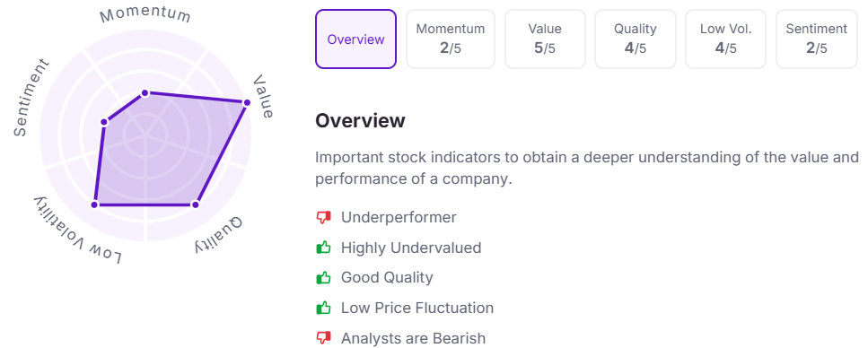Image resolution: width=868 pixels, height=348 pixels.
Task: Click the Analysts are Bearish text
Action: (x=413, y=337)
